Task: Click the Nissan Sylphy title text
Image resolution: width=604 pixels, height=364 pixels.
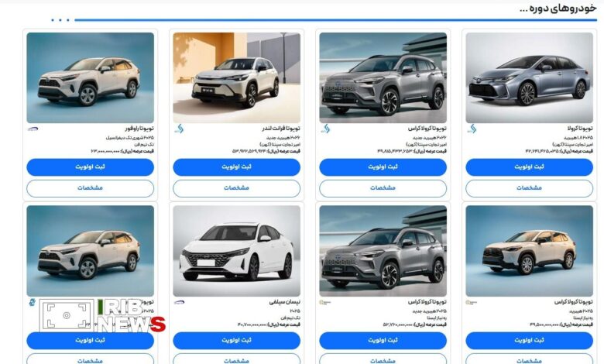Action: coord(285,302)
